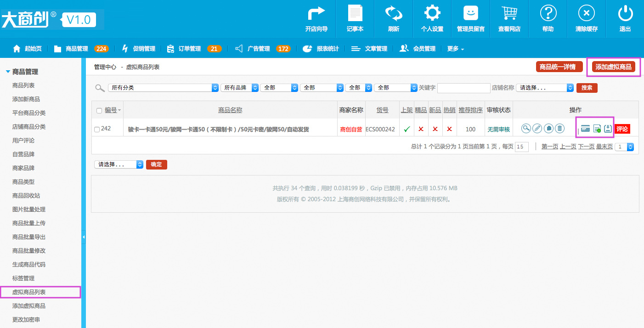
Task: Go to 起始页 in navigation bar
Action: (27, 49)
